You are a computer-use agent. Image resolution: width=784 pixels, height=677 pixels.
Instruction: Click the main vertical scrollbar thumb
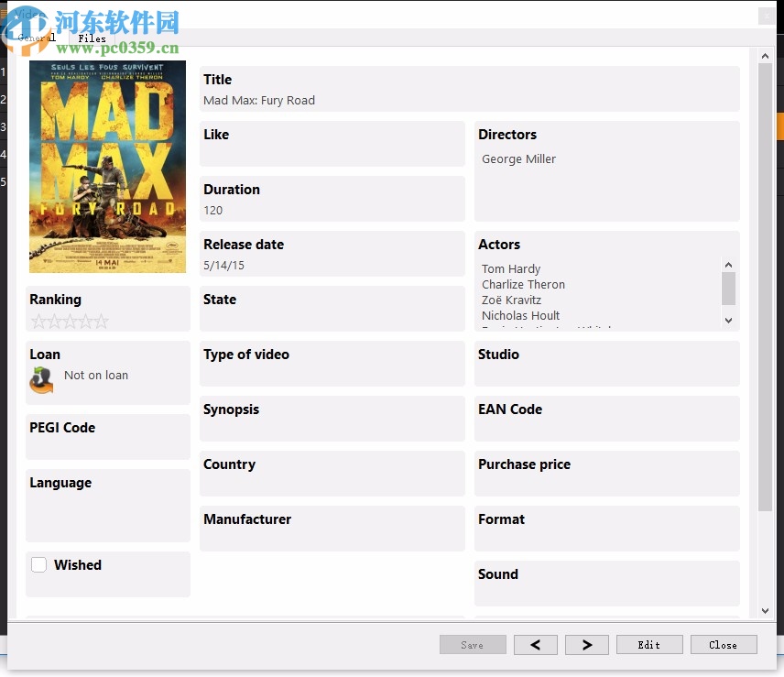pos(765,287)
